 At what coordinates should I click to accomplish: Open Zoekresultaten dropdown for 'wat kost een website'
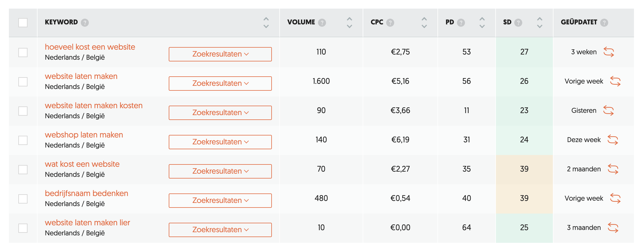pos(220,171)
